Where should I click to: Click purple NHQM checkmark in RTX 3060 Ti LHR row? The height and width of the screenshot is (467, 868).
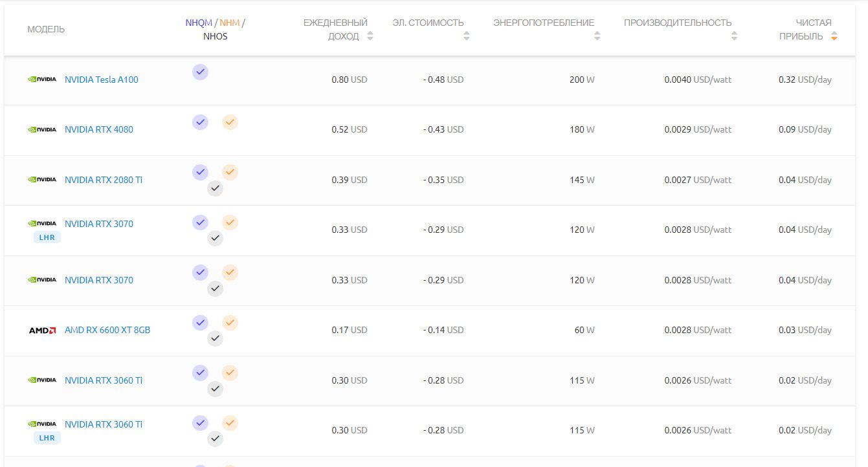tap(201, 423)
